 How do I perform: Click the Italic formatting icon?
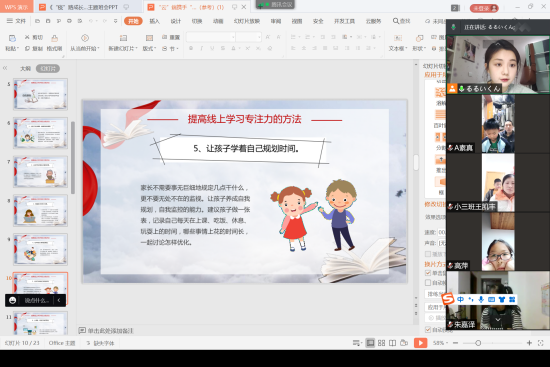tap(201, 48)
